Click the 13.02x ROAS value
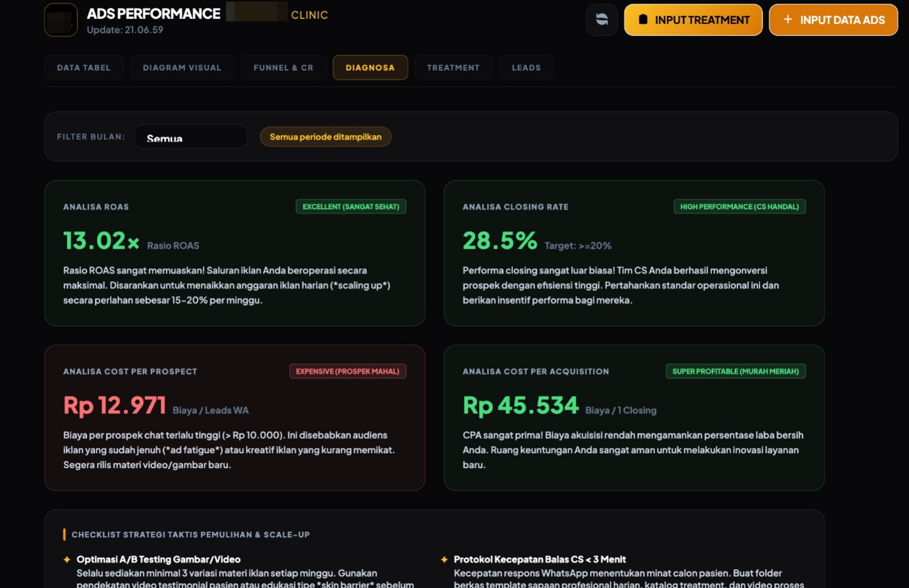The image size is (909, 588). 101,241
